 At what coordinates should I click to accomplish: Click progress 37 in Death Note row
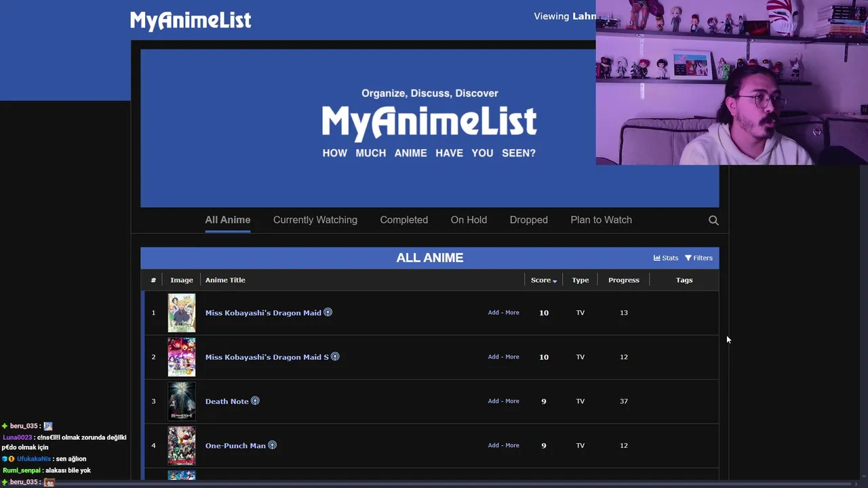click(x=624, y=401)
